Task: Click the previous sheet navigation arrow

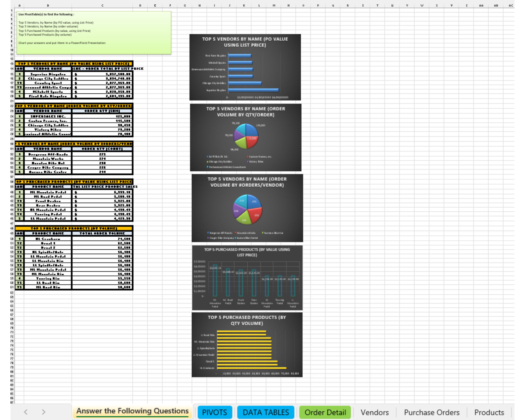Action: pos(26,412)
